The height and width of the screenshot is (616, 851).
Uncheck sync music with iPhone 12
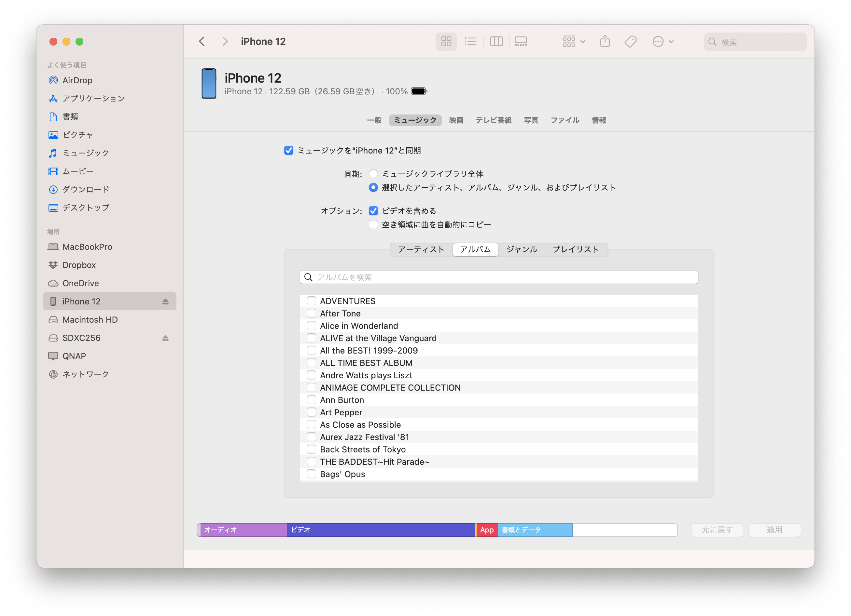tap(288, 150)
